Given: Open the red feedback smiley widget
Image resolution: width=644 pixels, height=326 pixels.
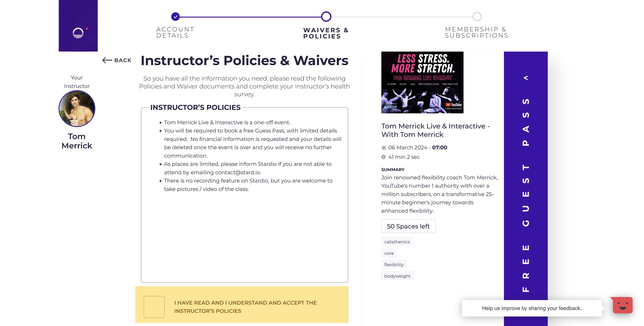Looking at the screenshot, I should (622, 305).
